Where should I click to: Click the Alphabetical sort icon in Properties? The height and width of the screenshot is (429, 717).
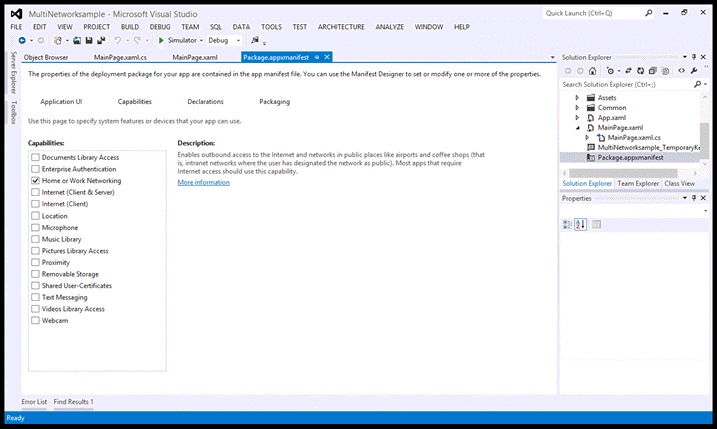point(581,225)
